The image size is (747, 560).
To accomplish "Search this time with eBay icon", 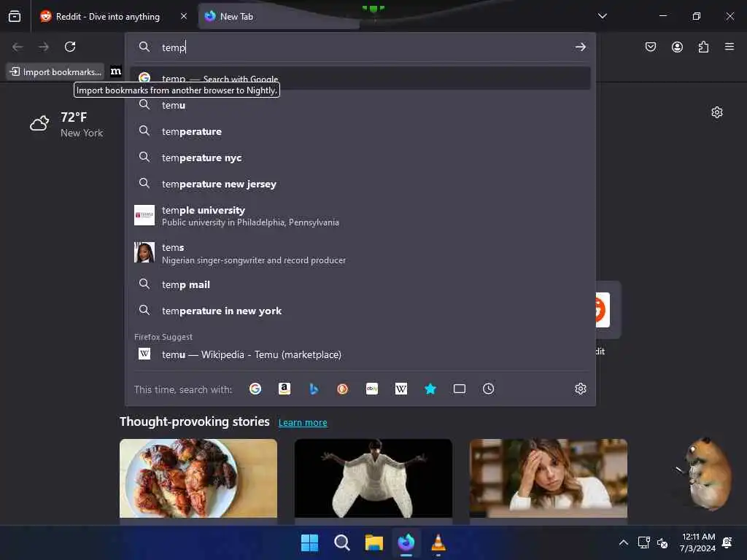I will [372, 389].
